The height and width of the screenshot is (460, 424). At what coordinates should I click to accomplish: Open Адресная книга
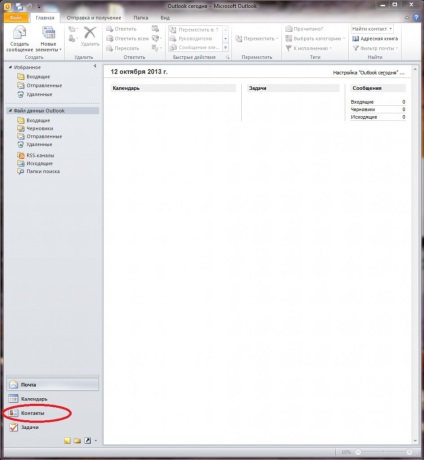pos(375,39)
